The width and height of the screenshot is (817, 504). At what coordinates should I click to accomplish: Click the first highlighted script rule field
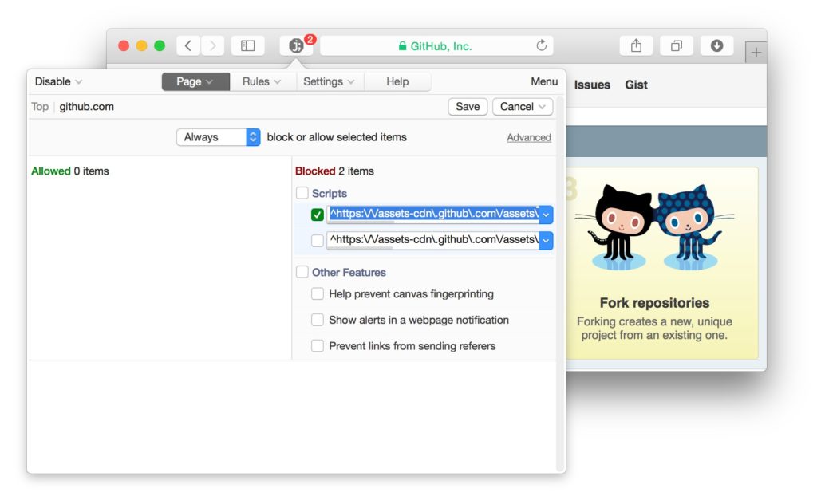(x=433, y=215)
